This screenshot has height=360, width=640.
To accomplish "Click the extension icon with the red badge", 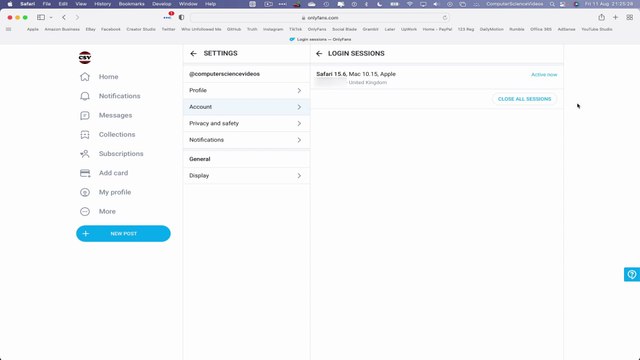I will point(168,17).
